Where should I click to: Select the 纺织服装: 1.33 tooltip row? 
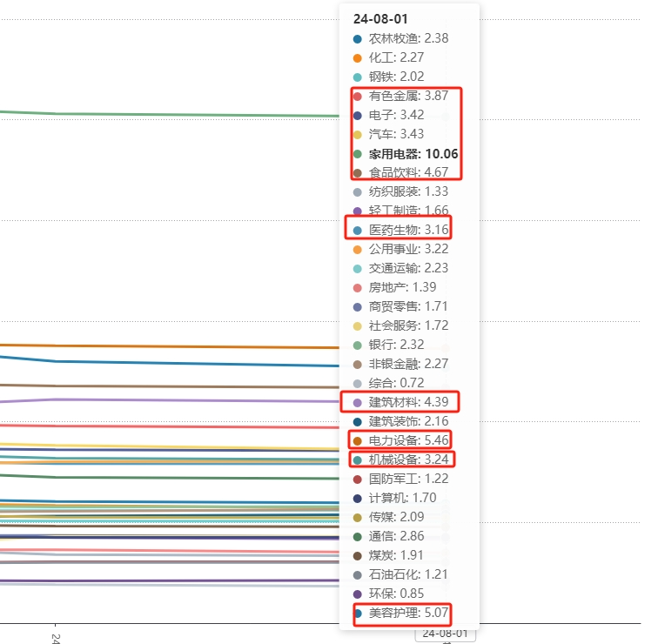click(x=400, y=191)
